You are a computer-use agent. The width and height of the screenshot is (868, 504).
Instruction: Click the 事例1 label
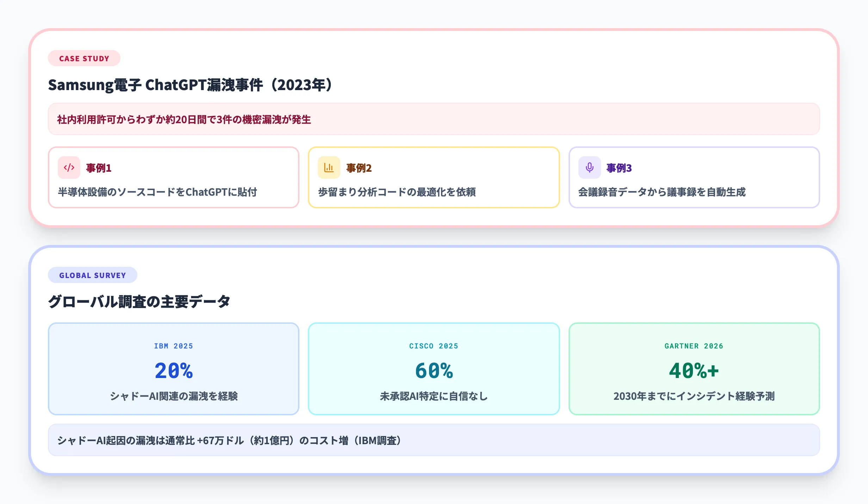pyautogui.click(x=99, y=168)
